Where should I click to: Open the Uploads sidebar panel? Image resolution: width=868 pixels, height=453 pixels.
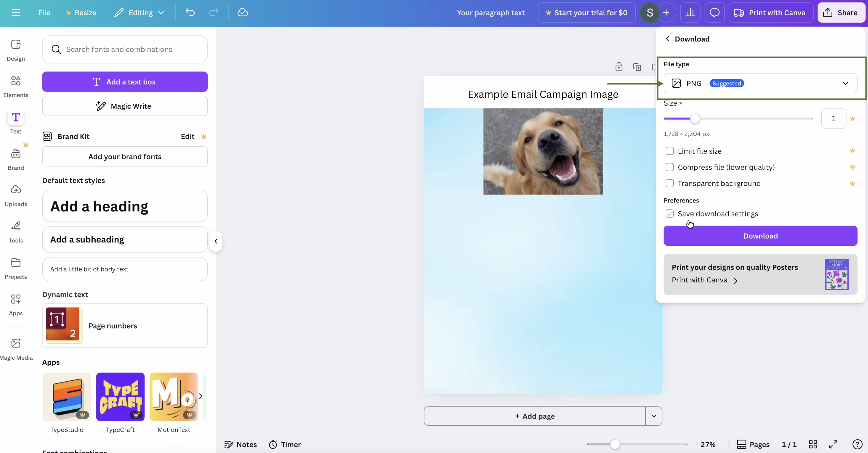(x=16, y=195)
